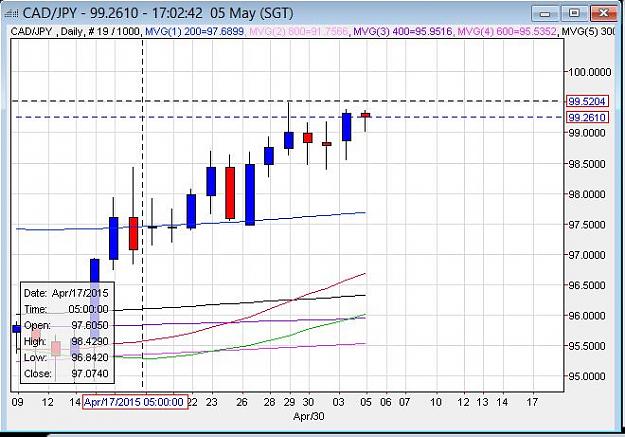Viewport: 625px width, 437px height.
Task: Minimize the CAD/JPY chart window
Action: pyautogui.click(x=545, y=14)
